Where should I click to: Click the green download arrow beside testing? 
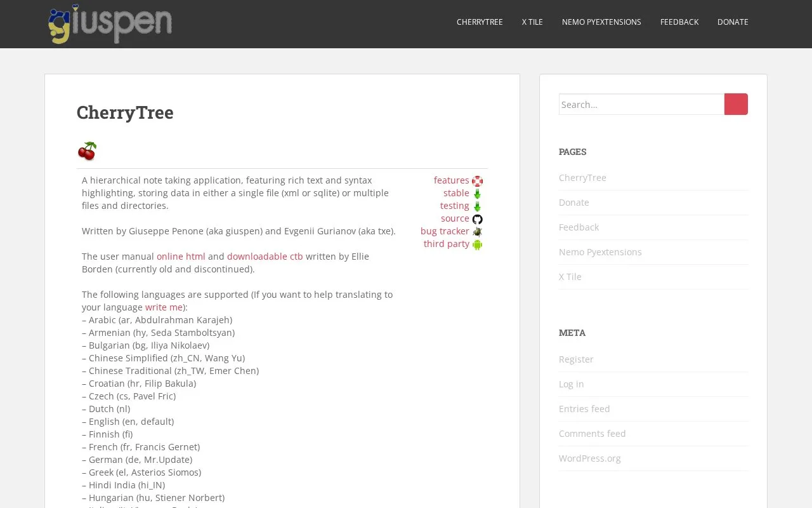point(477,206)
